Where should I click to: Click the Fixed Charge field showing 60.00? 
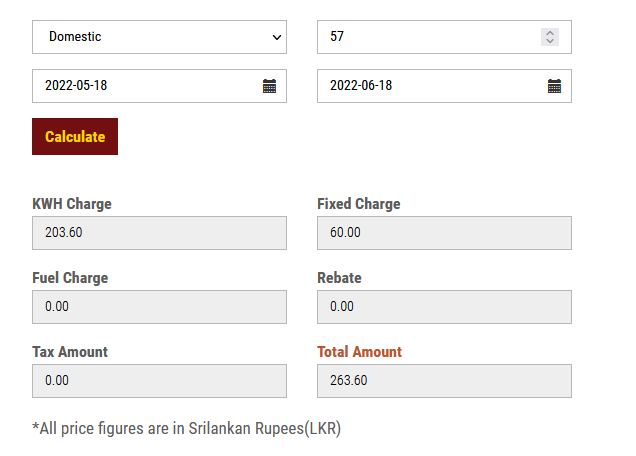(x=444, y=233)
